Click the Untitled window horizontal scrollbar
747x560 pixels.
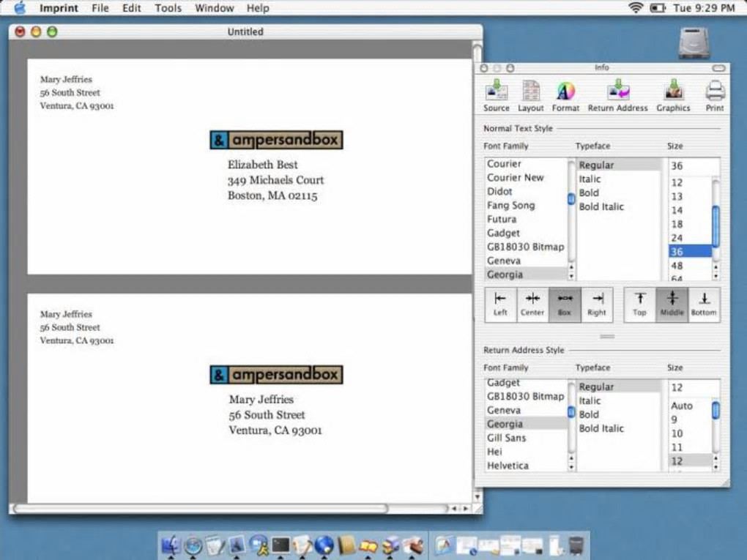(200, 509)
